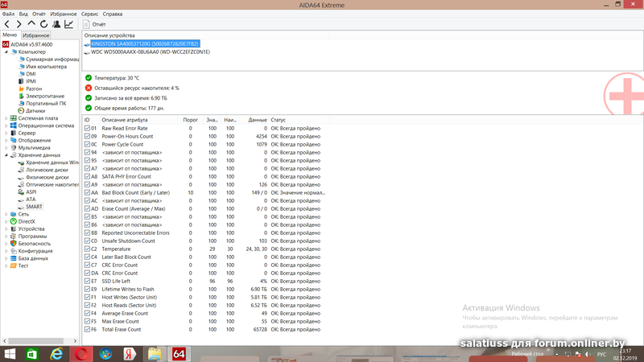
Task: Switch to the Меню sidebar tab
Action: [10, 35]
